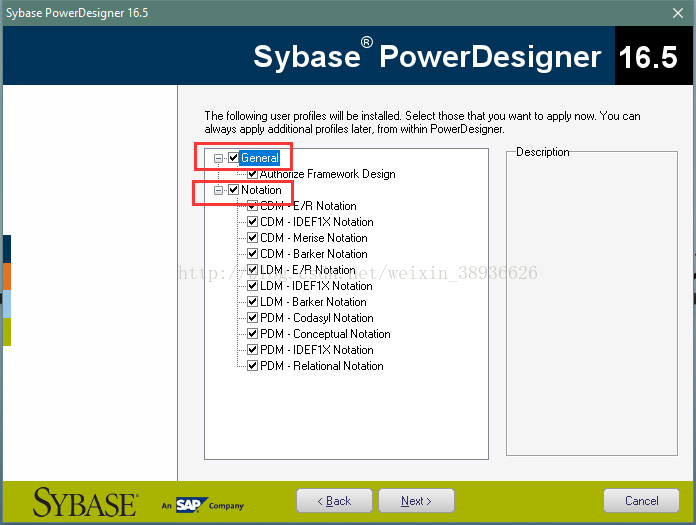The width and height of the screenshot is (696, 525).
Task: Toggle PDM - Relational Notation checkbox
Action: pyautogui.click(x=253, y=365)
